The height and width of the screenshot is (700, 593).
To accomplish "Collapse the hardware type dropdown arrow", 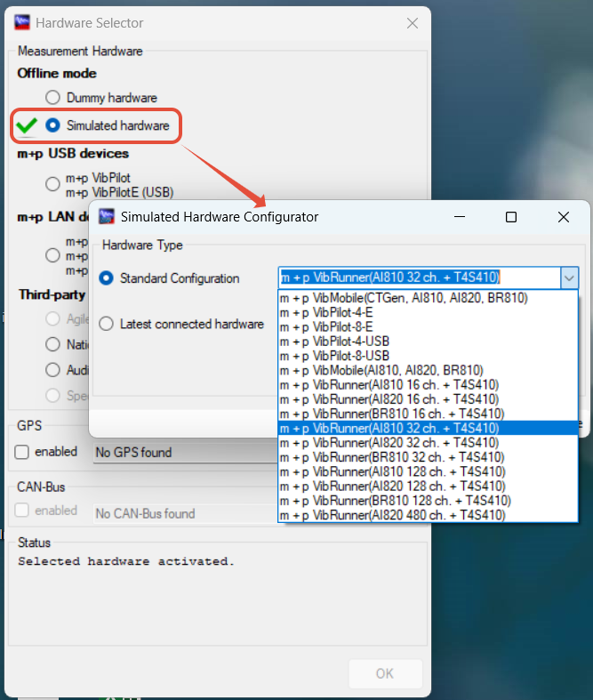I will click(569, 278).
